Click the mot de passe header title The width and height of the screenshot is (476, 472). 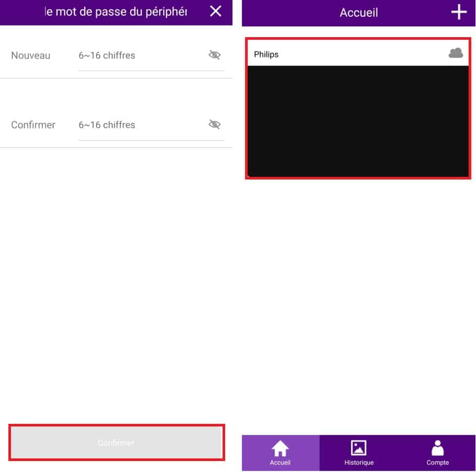(x=116, y=12)
